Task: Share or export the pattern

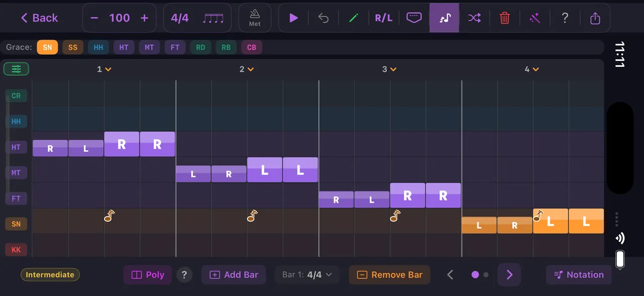Action: pos(595,18)
